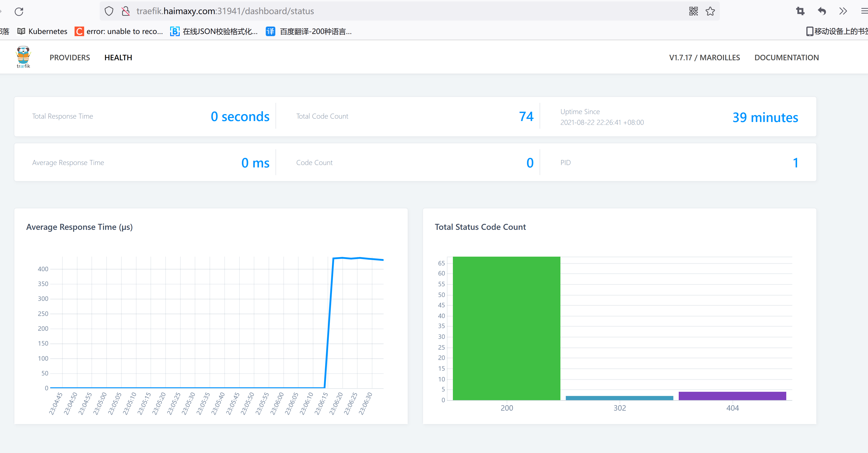The height and width of the screenshot is (453, 868).
Task: Bookmark this page with the star icon
Action: pos(710,11)
